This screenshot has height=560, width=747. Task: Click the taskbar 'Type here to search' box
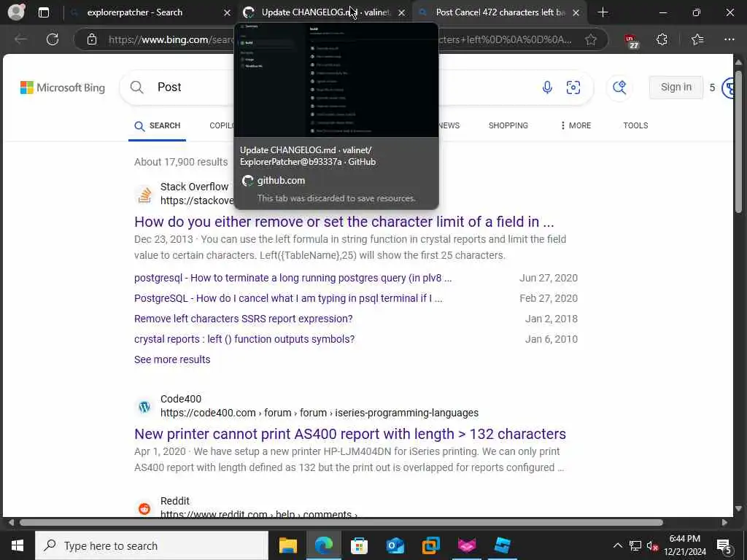(152, 545)
